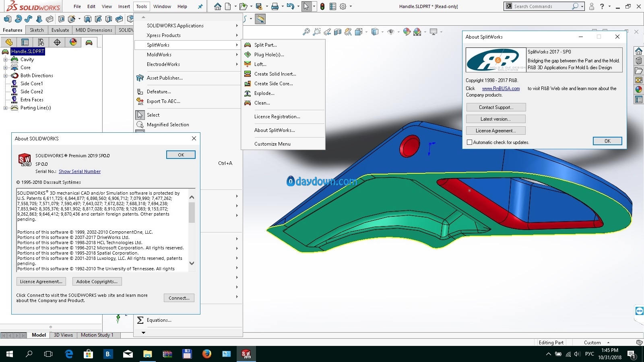Click the Section View icon

[x=338, y=32]
